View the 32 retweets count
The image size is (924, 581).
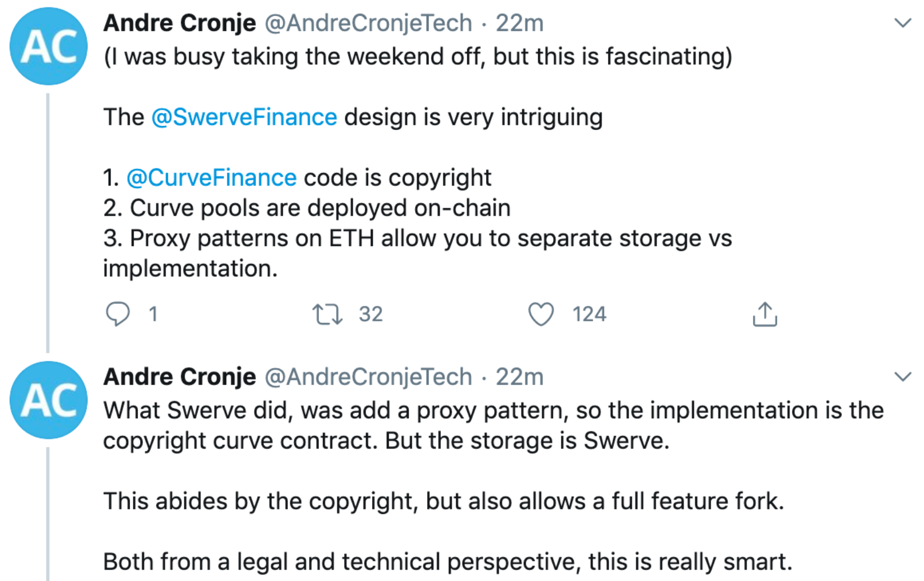point(370,314)
